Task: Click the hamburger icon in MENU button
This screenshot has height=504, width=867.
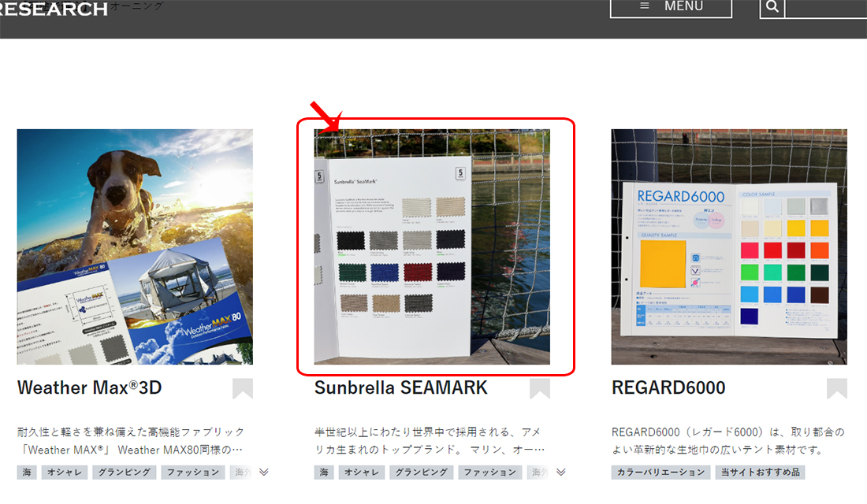Action: point(645,6)
